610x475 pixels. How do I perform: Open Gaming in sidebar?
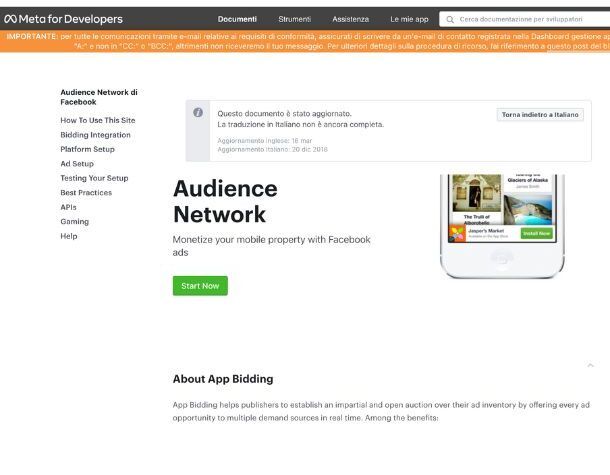[75, 221]
